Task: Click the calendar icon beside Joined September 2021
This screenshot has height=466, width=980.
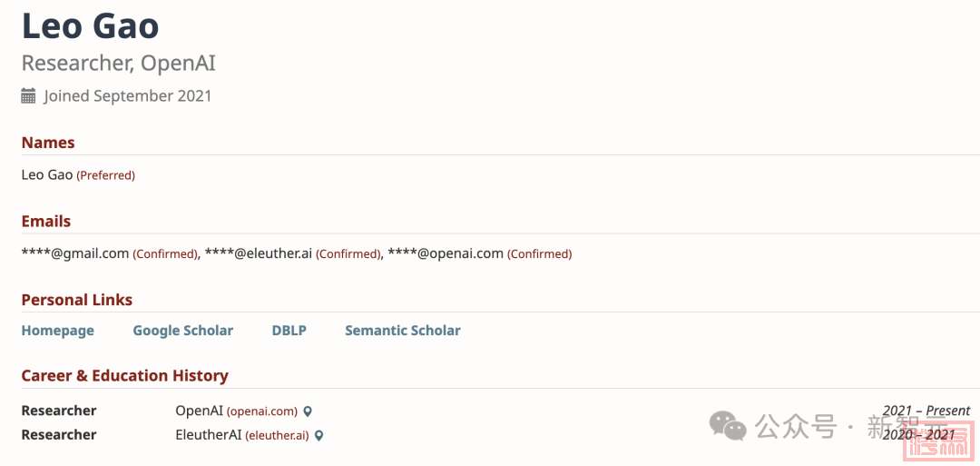Action: pos(29,96)
